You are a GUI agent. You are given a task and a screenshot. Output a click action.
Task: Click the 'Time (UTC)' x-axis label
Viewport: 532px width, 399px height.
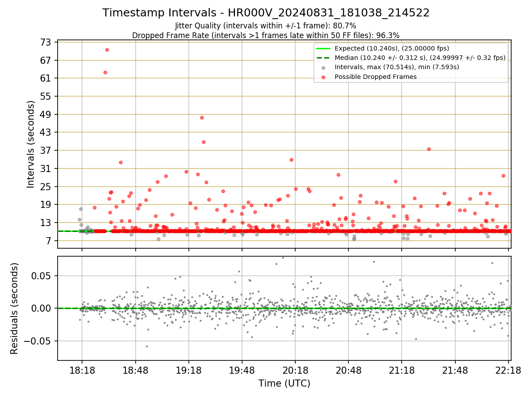[x=285, y=383]
